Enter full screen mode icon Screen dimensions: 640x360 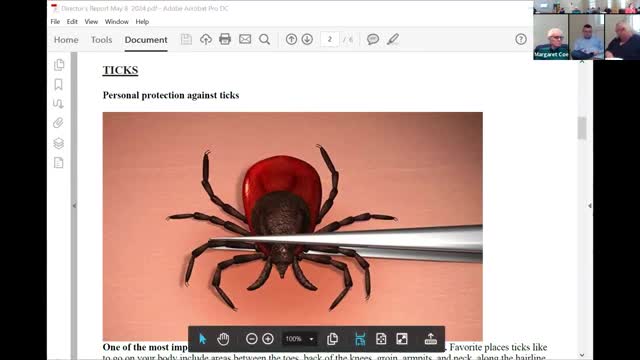(402, 339)
